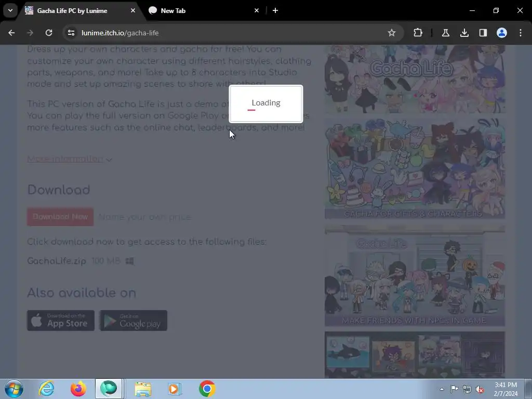The height and width of the screenshot is (399, 532).
Task: Open the Extensions puzzle icon
Action: 418,33
